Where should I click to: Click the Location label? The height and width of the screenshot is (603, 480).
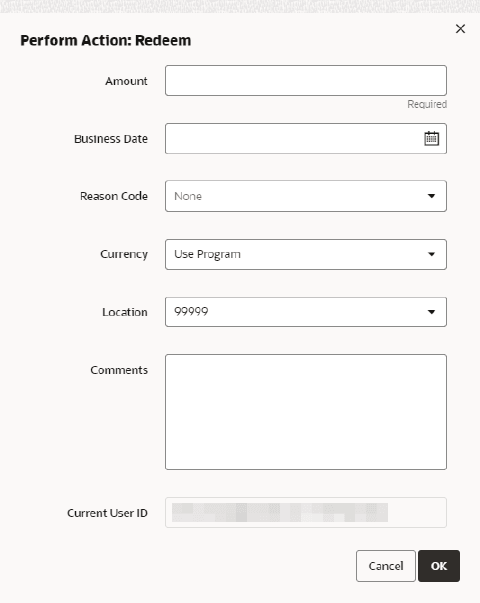[x=125, y=312]
